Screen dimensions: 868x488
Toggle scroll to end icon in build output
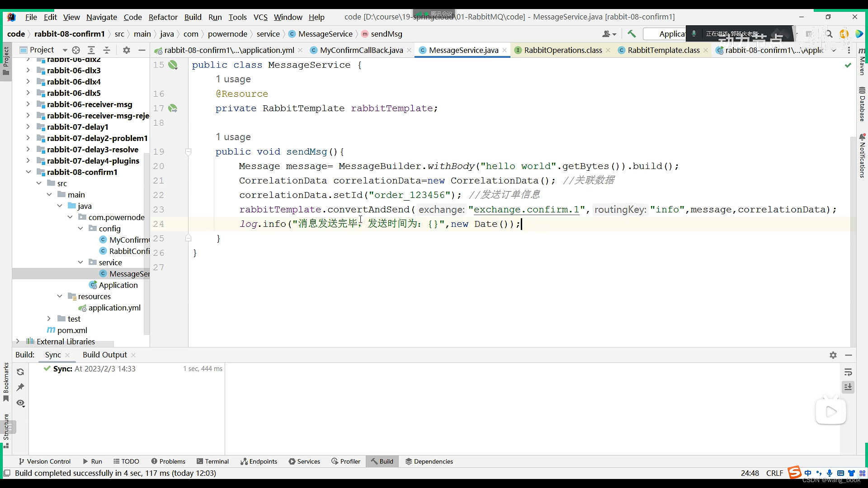pos(848,387)
